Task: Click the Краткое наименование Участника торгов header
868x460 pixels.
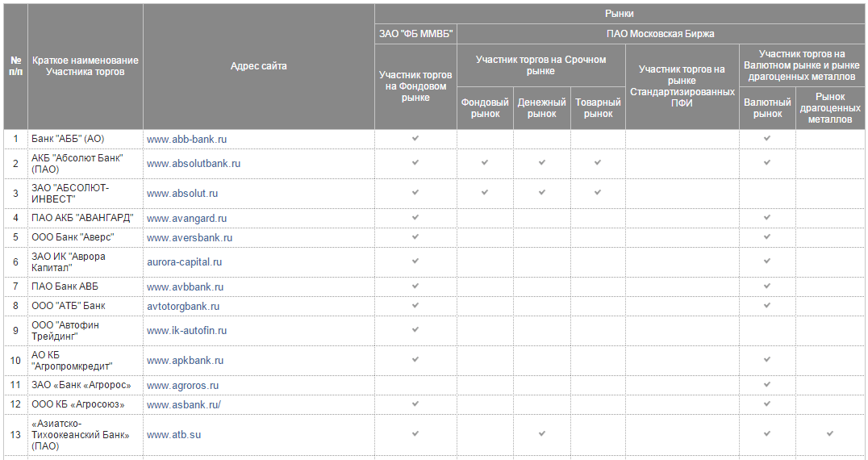Action: click(x=86, y=66)
